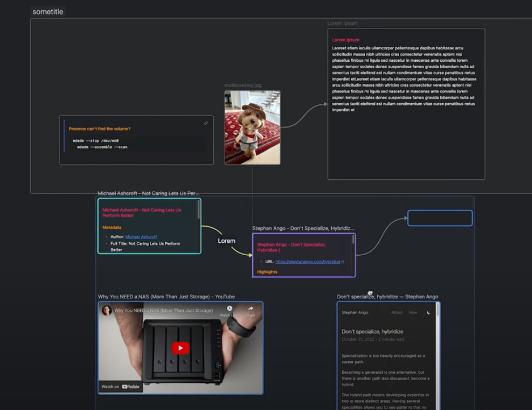Select the empty blue-outlined card
This screenshot has width=532, height=410.
(x=440, y=218)
